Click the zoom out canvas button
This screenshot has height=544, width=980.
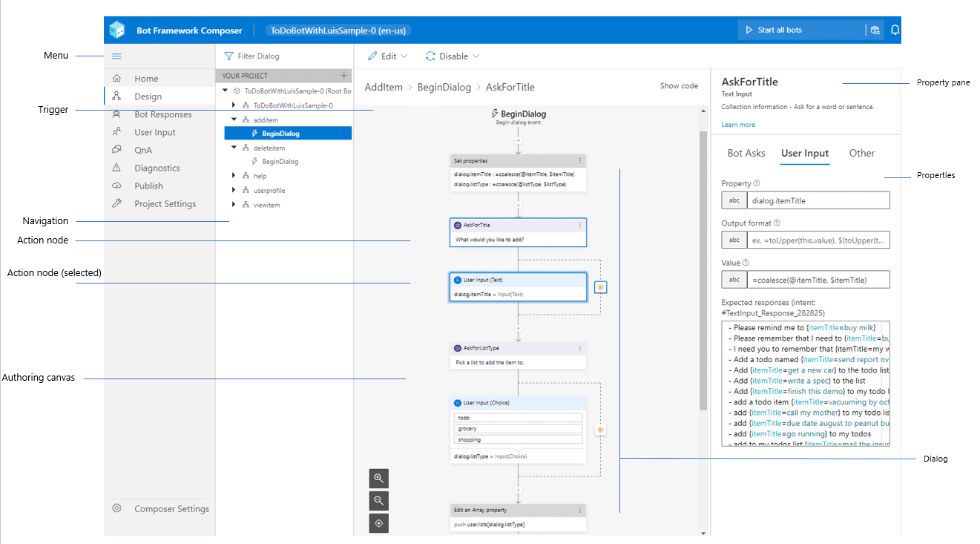378,501
